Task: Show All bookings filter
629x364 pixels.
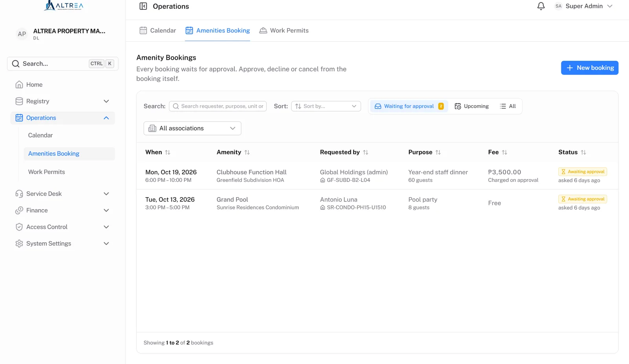Action: pyautogui.click(x=508, y=106)
